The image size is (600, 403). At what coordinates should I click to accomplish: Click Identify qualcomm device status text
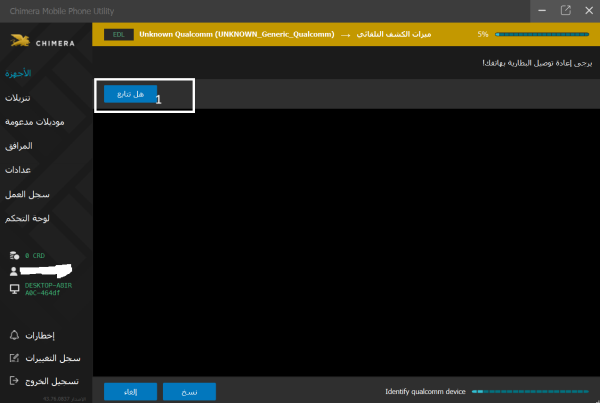click(426, 392)
